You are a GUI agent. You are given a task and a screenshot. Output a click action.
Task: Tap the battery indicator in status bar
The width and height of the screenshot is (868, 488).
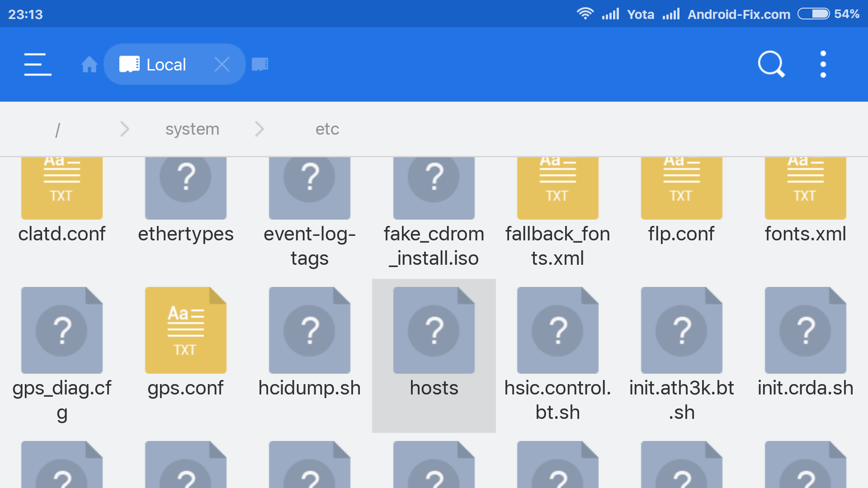[813, 14]
